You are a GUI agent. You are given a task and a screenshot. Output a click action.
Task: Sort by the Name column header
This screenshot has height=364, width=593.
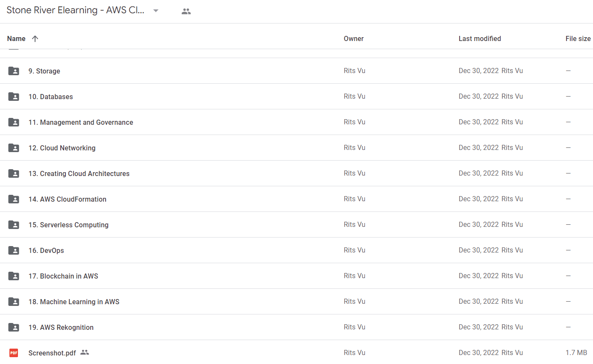(16, 38)
